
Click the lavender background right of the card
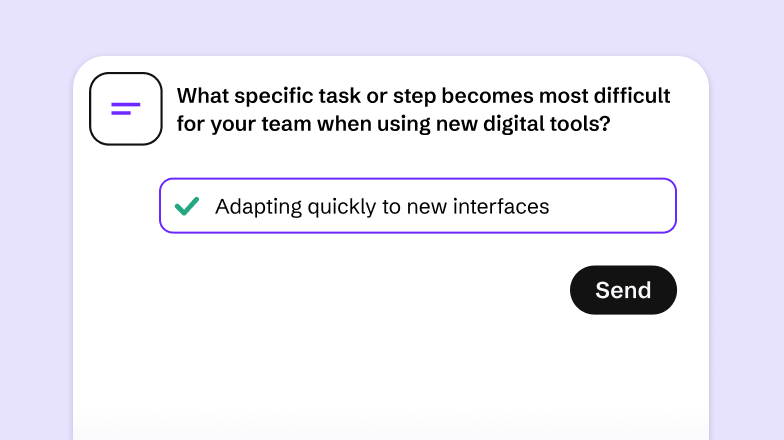click(746, 250)
